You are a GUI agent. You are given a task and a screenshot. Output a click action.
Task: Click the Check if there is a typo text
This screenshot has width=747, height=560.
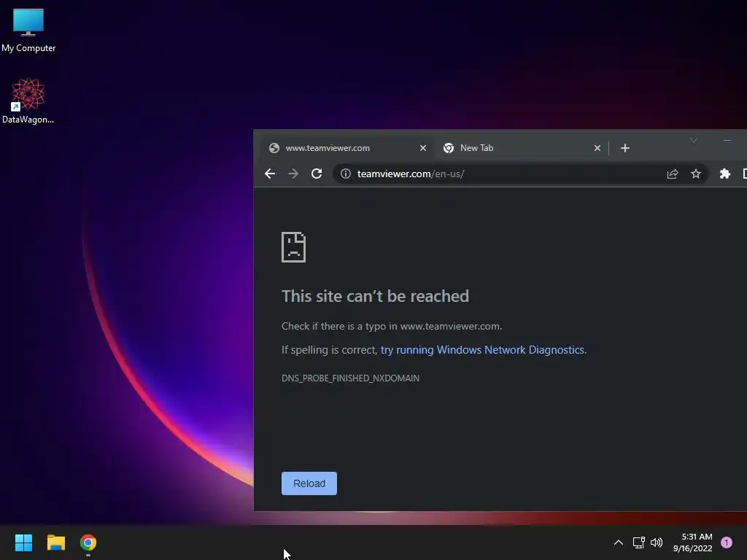pyautogui.click(x=392, y=326)
